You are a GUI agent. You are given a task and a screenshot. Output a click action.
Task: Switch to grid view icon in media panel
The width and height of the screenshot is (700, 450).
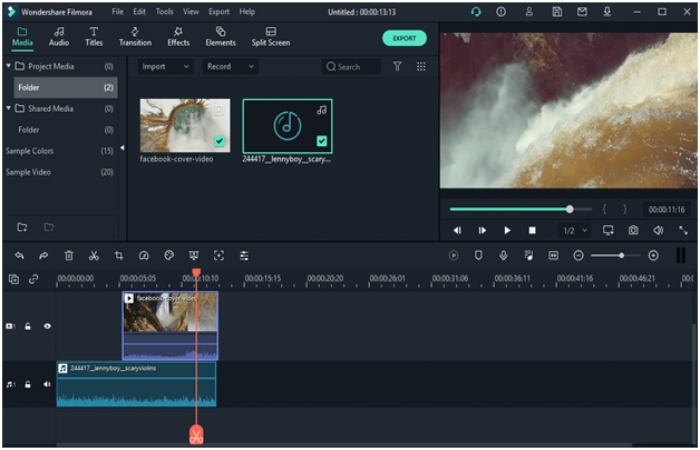point(421,66)
